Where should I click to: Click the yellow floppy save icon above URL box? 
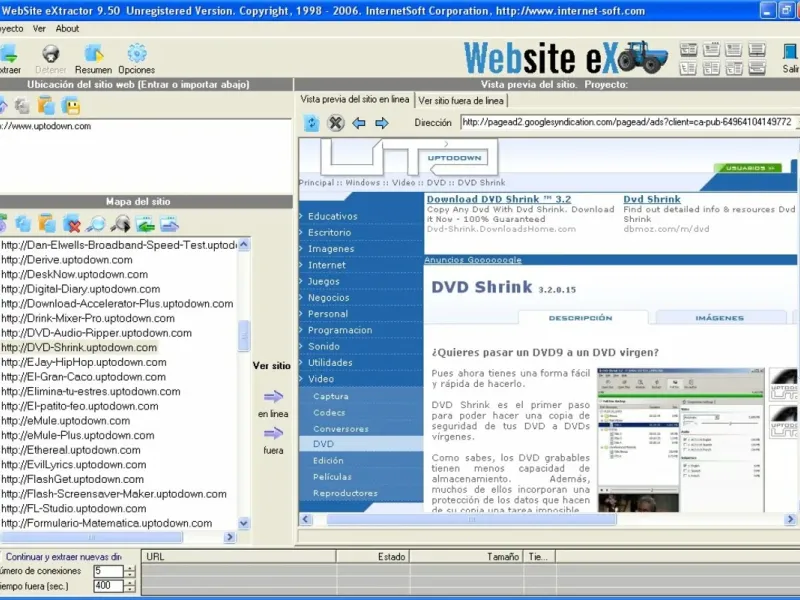pos(71,106)
